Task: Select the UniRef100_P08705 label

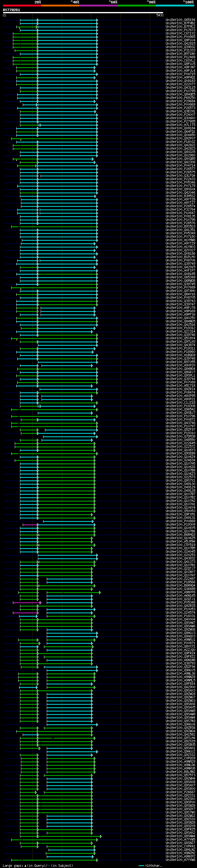Action: point(180,297)
